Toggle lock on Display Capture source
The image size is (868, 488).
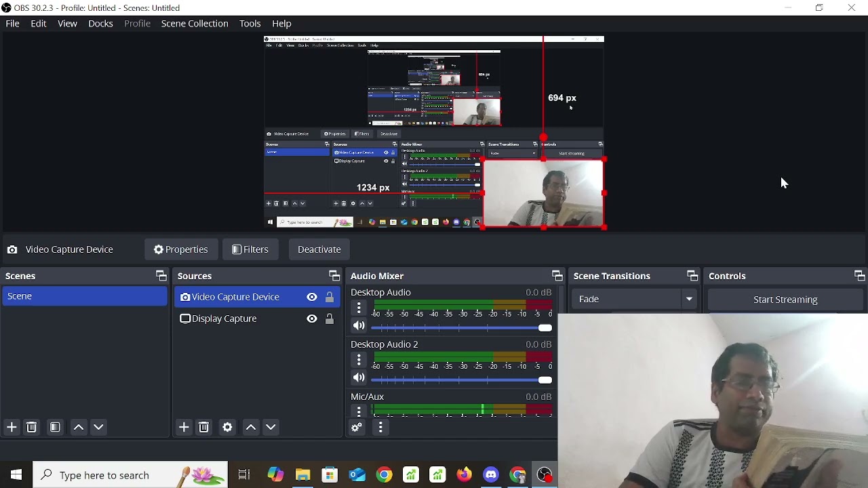click(330, 319)
